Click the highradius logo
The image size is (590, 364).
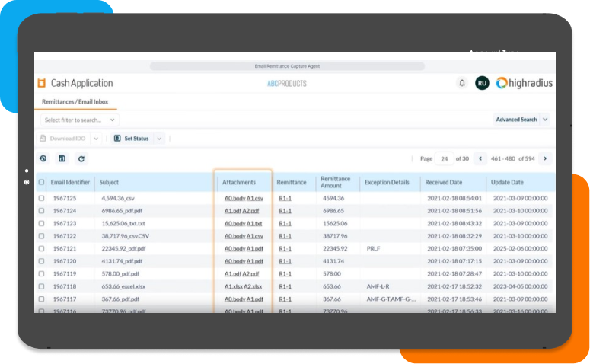525,83
